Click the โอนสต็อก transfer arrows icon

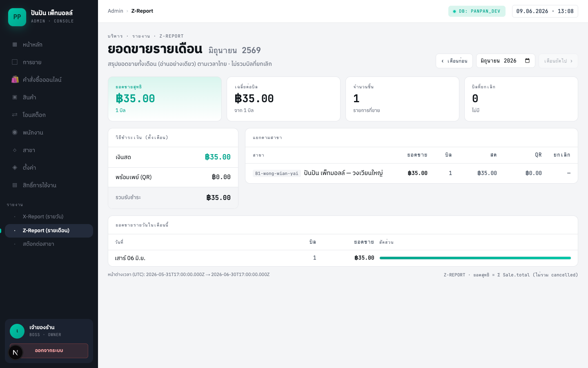[15, 115]
